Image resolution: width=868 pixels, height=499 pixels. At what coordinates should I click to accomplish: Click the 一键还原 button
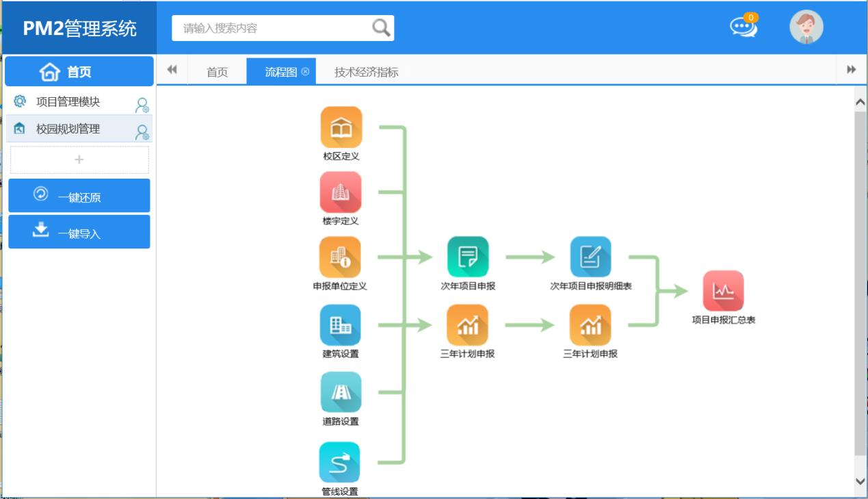(x=79, y=196)
